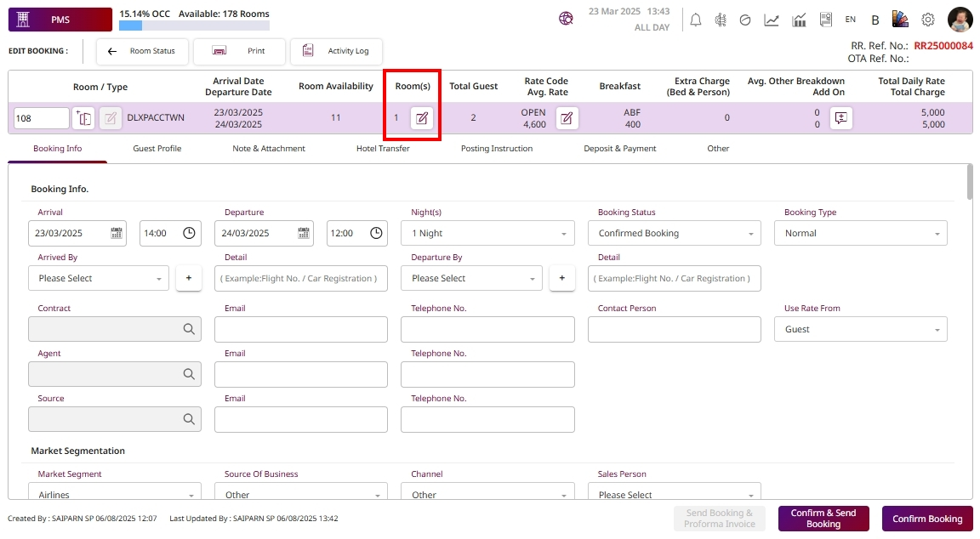The height and width of the screenshot is (539, 980).
Task: Switch to the Deposit & Payment tab
Action: 619,148
